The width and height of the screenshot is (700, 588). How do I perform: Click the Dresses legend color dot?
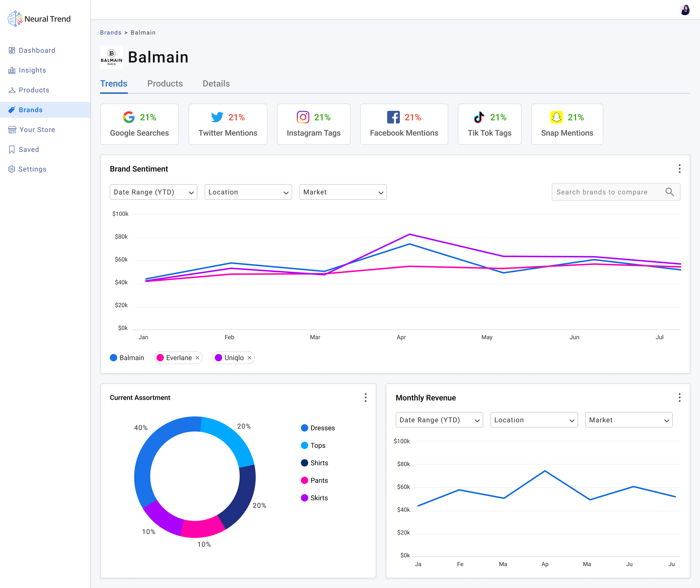(x=304, y=428)
